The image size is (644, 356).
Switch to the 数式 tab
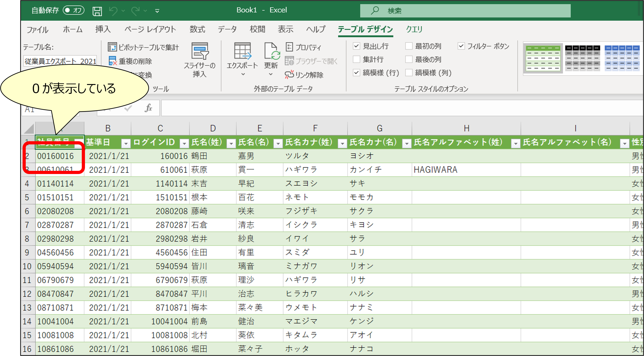[x=197, y=29]
